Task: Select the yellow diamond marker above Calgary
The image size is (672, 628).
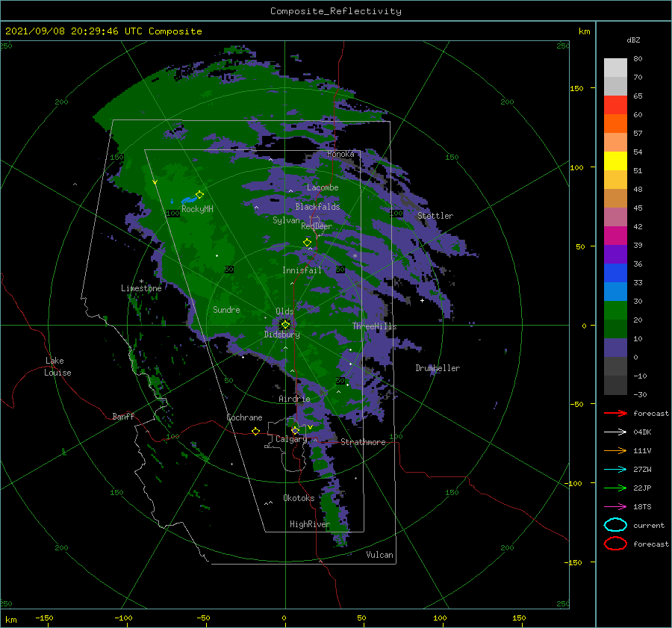Action: click(x=295, y=430)
